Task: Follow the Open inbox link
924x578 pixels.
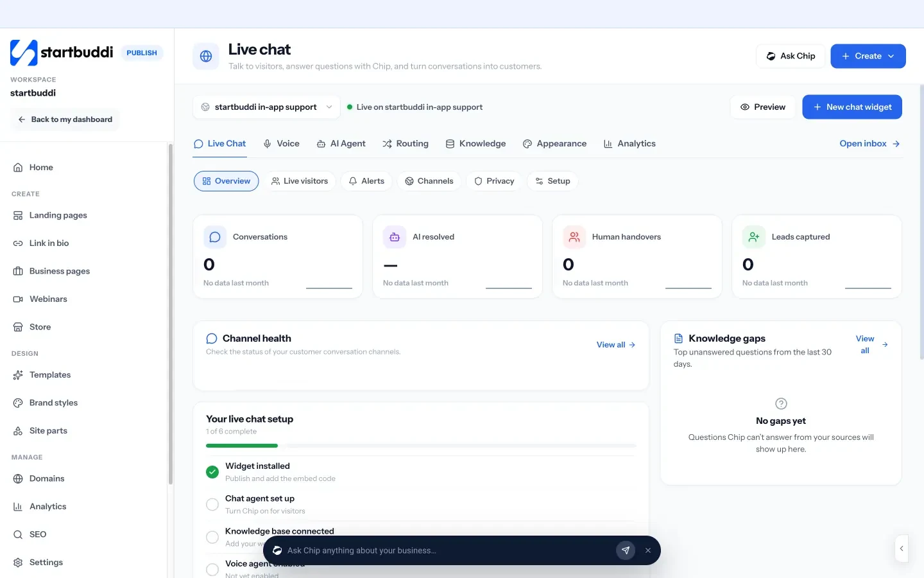Action: [x=869, y=144]
